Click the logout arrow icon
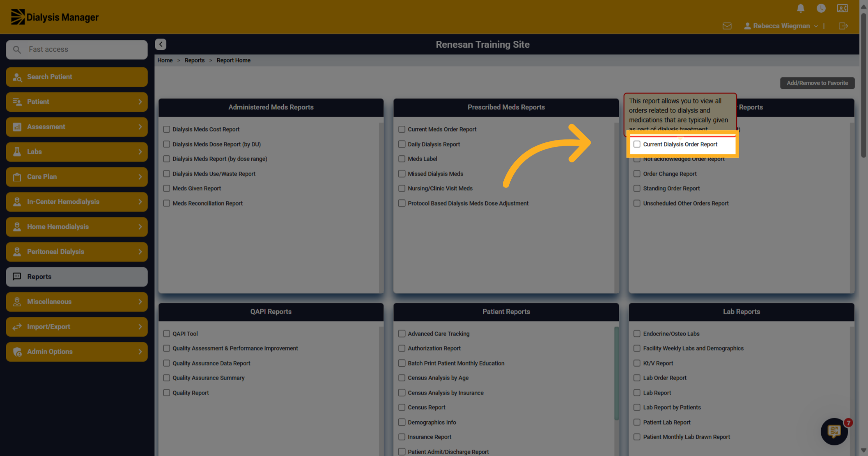Viewport: 868px width, 456px height. pyautogui.click(x=843, y=26)
